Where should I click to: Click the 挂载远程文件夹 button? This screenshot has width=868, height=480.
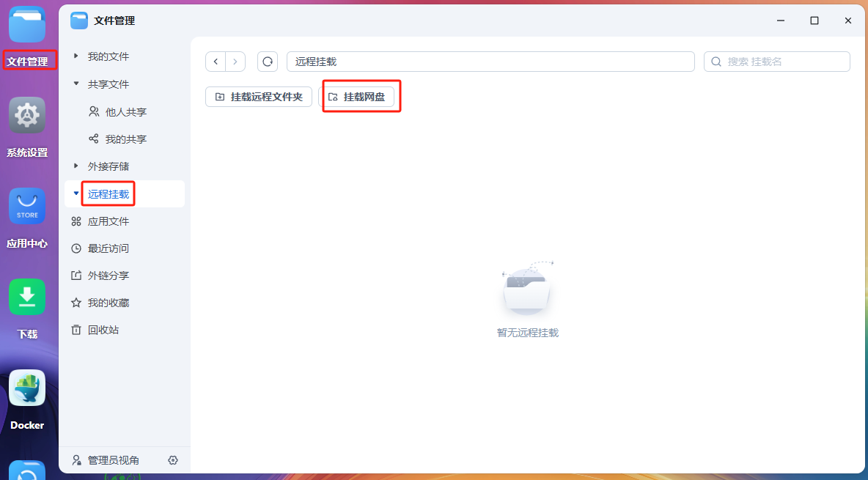click(x=259, y=97)
